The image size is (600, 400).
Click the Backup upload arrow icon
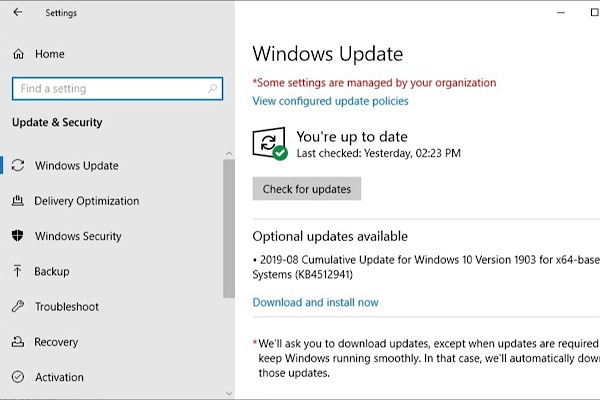click(x=18, y=271)
